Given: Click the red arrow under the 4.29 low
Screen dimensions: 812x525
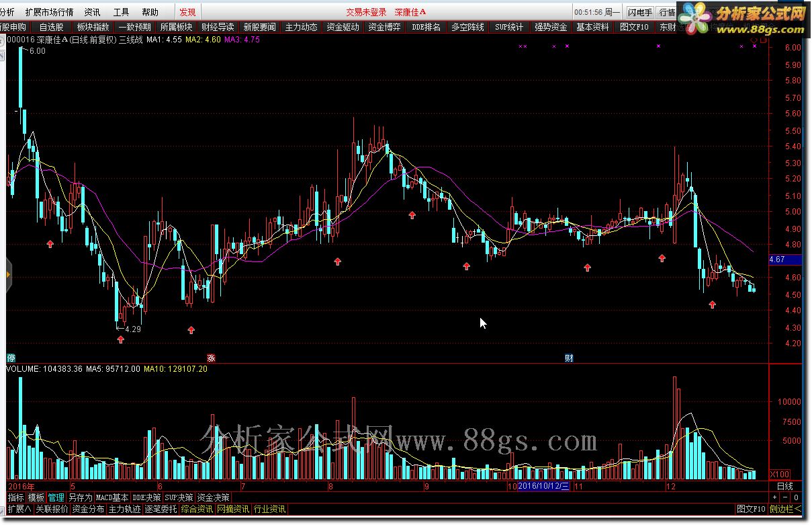Looking at the screenshot, I should coord(121,339).
